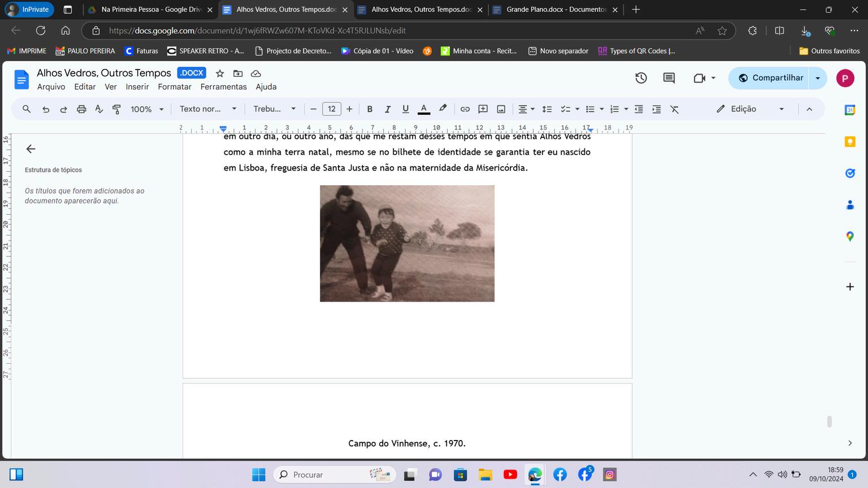Click the Insert link icon

(x=465, y=109)
